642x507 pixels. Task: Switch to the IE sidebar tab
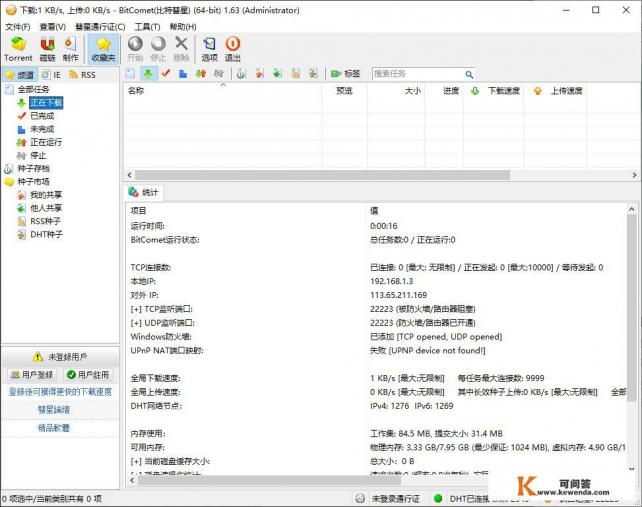point(52,75)
